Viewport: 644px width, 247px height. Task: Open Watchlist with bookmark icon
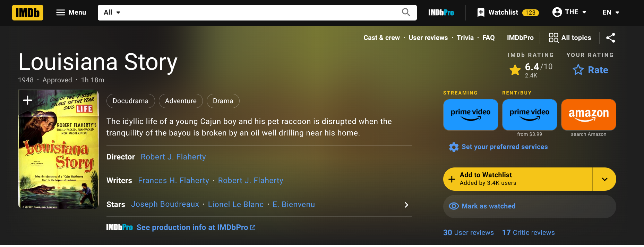pyautogui.click(x=508, y=13)
